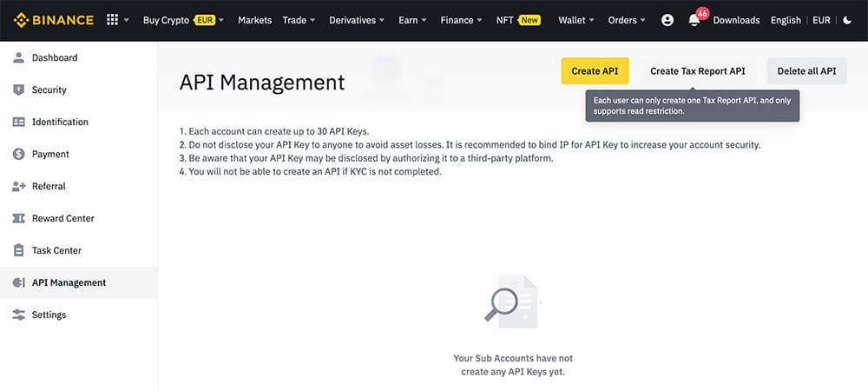Click the Payment dollar icon
Screen dimensions: 868x391
click(18, 154)
